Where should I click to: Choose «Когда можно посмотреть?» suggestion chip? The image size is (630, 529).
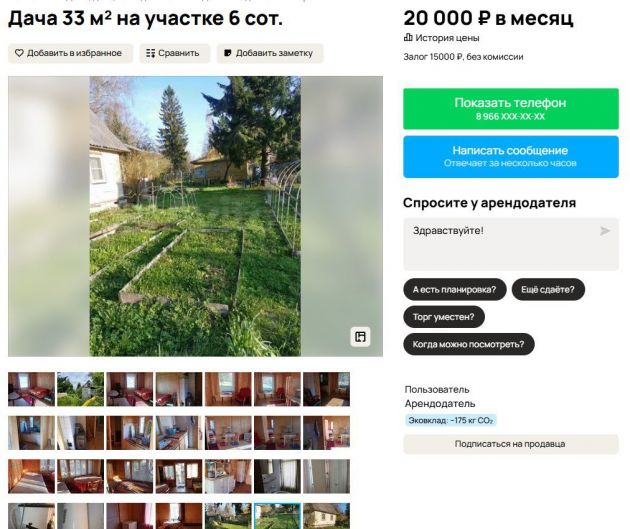click(468, 344)
